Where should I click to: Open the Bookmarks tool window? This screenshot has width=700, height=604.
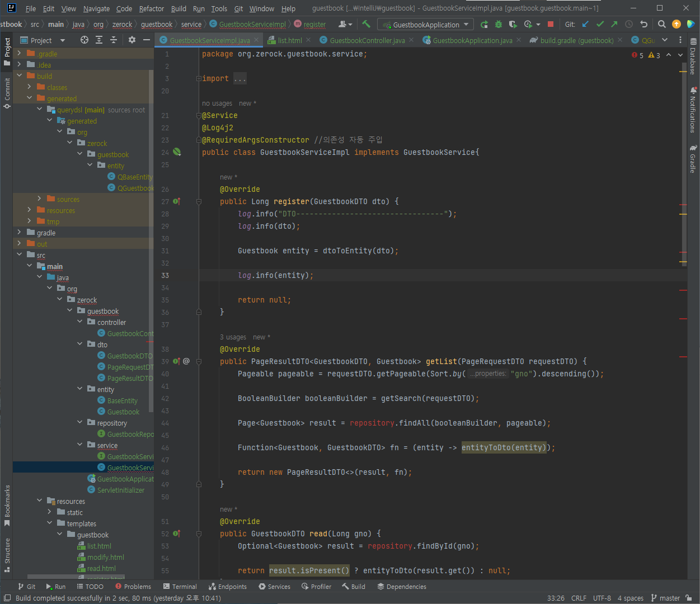(x=7, y=506)
